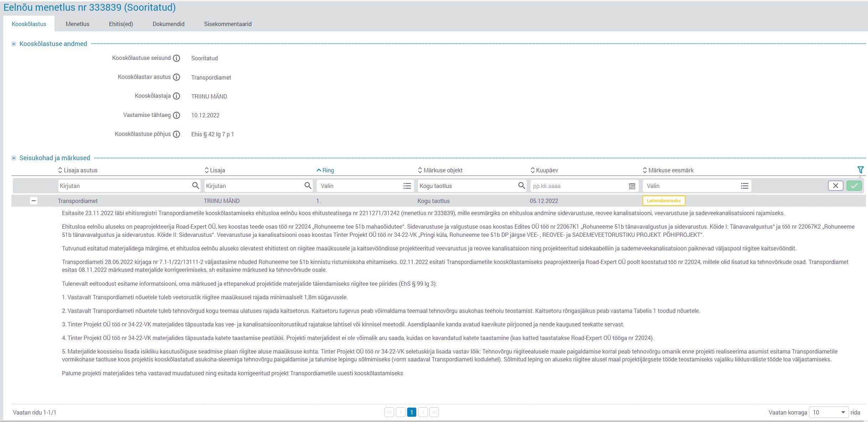List icon in Märkuse eesmärk filter
Viewport: 868px width, 422px height.
pos(745,186)
